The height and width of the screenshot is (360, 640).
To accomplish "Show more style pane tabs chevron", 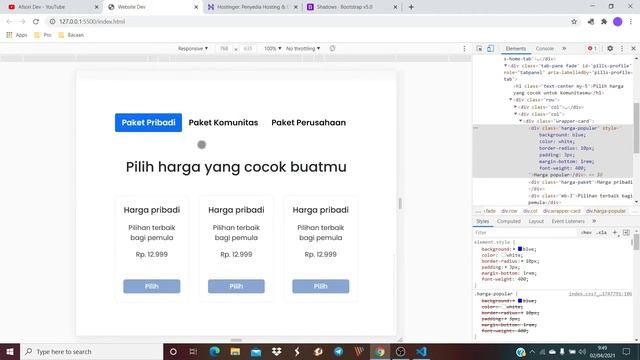I will [x=594, y=221].
